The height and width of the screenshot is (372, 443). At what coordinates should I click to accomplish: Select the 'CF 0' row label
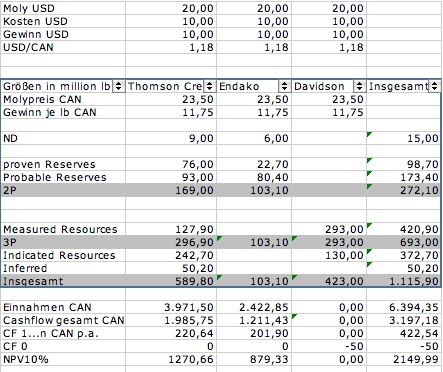(x=63, y=346)
